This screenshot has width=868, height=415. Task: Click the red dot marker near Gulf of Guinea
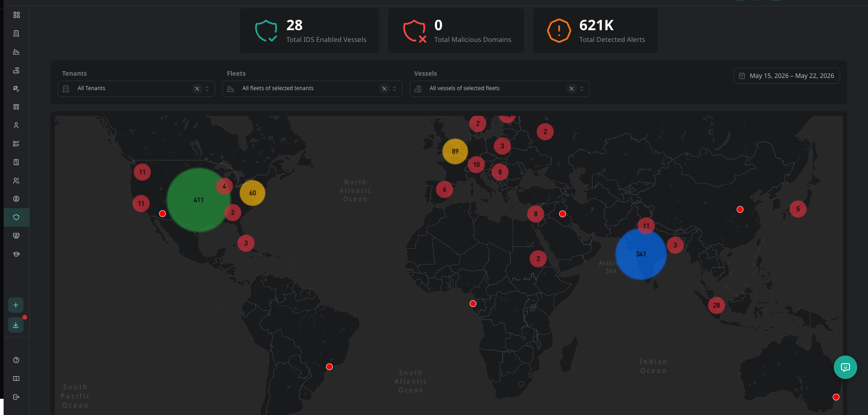tap(473, 304)
